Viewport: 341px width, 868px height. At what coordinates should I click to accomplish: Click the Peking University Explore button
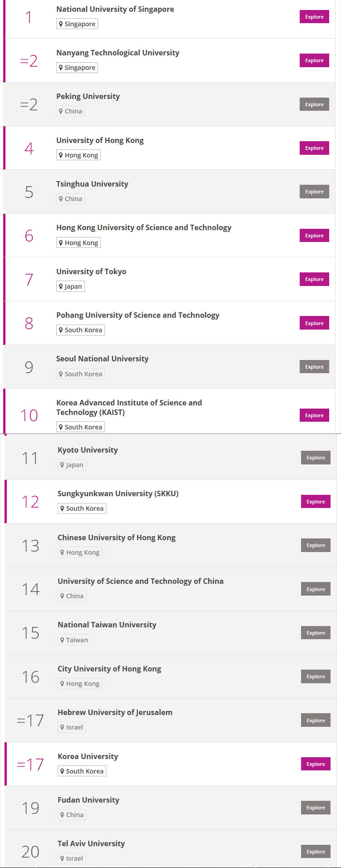coord(314,104)
